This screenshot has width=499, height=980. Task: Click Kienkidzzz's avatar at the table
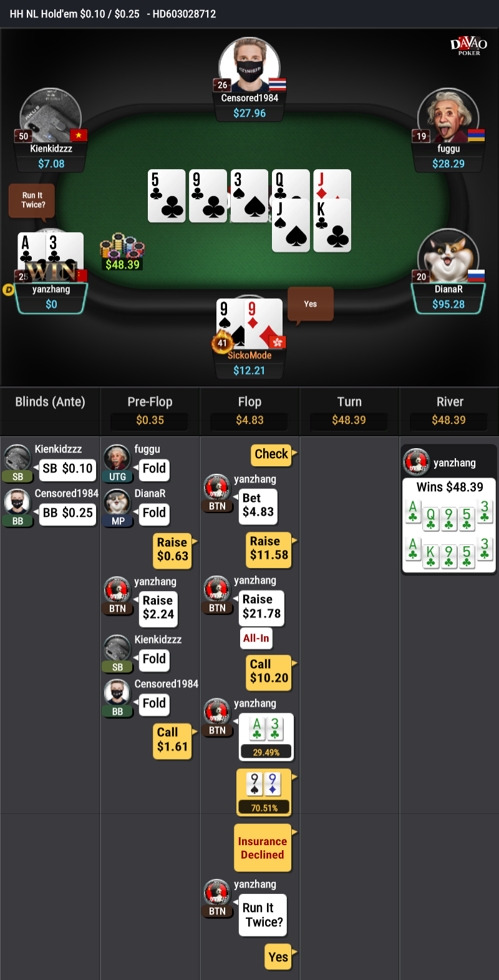tap(51, 117)
